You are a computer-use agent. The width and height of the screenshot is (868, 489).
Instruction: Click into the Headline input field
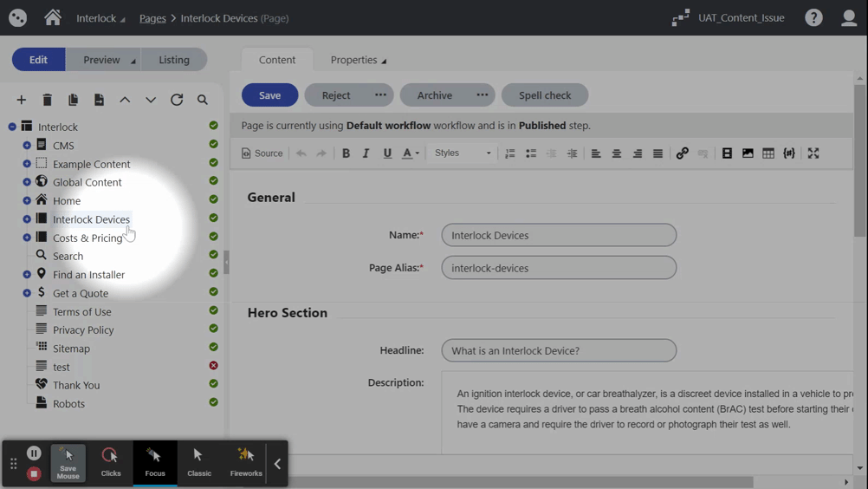click(559, 350)
